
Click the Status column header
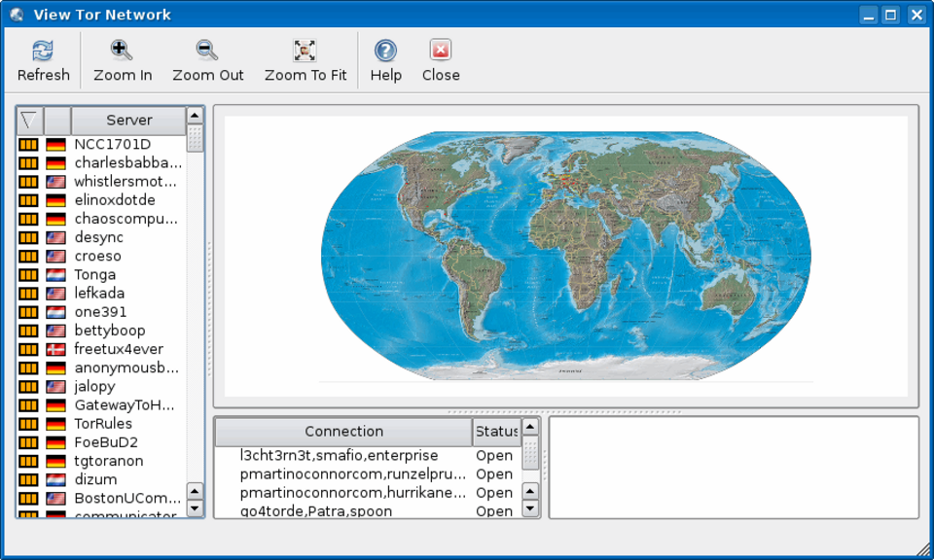(497, 432)
